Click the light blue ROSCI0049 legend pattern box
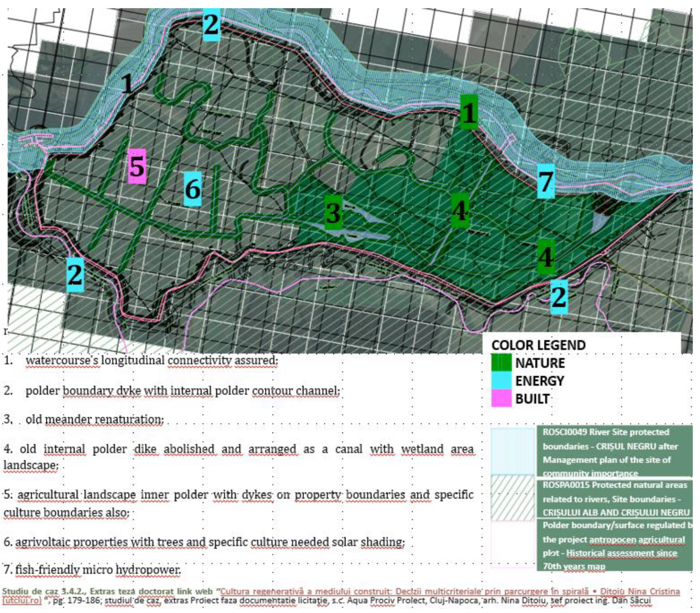 512,452
